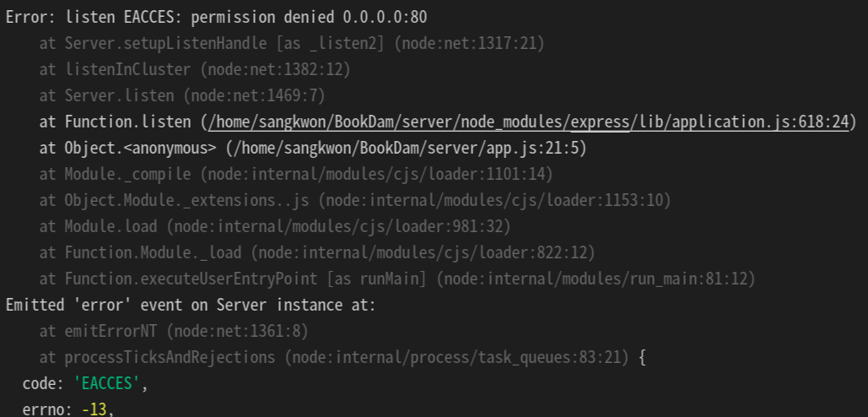Click the Server.listen node:net:1469:7 line
The image size is (868, 417).
point(182,95)
